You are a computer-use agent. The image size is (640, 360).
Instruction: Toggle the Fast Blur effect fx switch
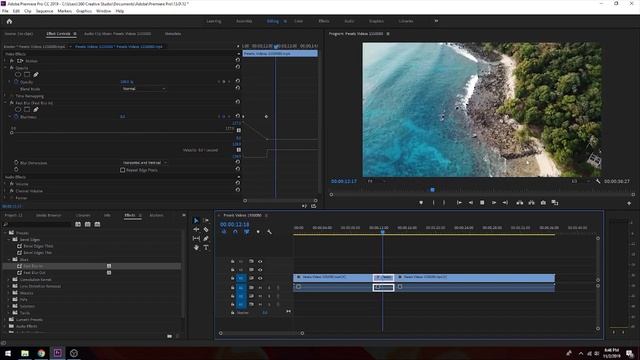[x=11, y=103]
